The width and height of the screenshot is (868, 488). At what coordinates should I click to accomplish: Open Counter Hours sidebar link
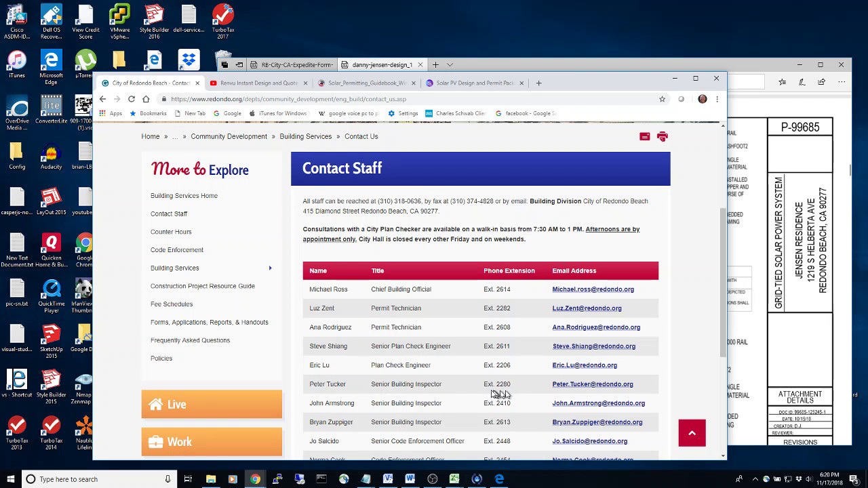coord(171,232)
